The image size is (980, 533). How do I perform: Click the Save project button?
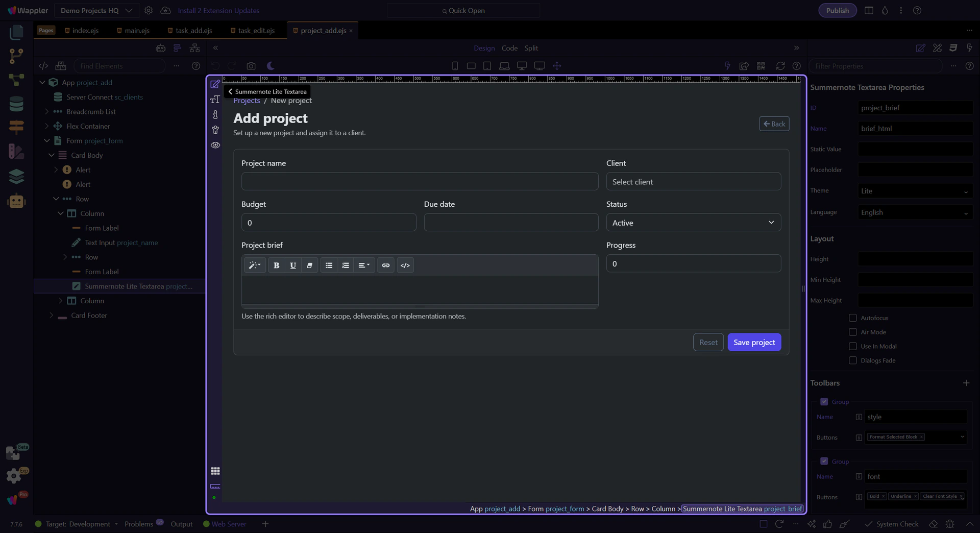point(754,343)
